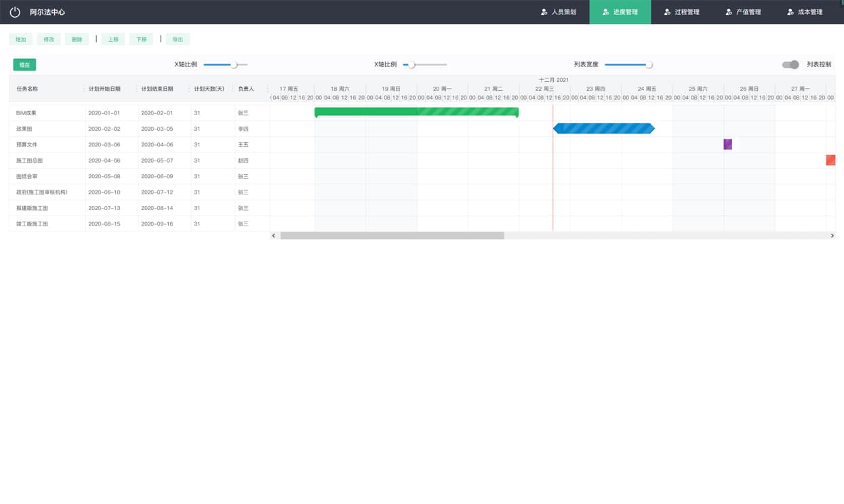Click the 十二月 2021 month header
The height and width of the screenshot is (504, 844).
[x=554, y=80]
